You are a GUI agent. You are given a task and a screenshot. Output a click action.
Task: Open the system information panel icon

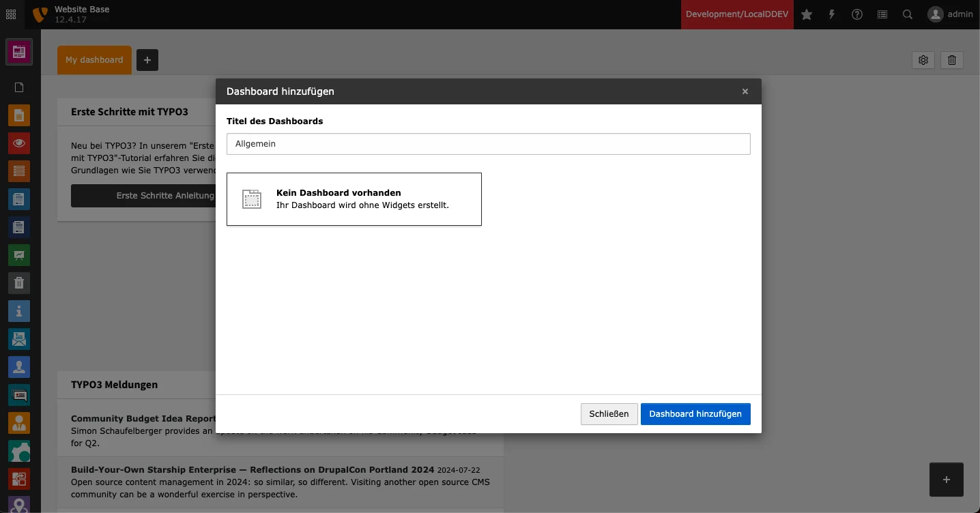882,14
